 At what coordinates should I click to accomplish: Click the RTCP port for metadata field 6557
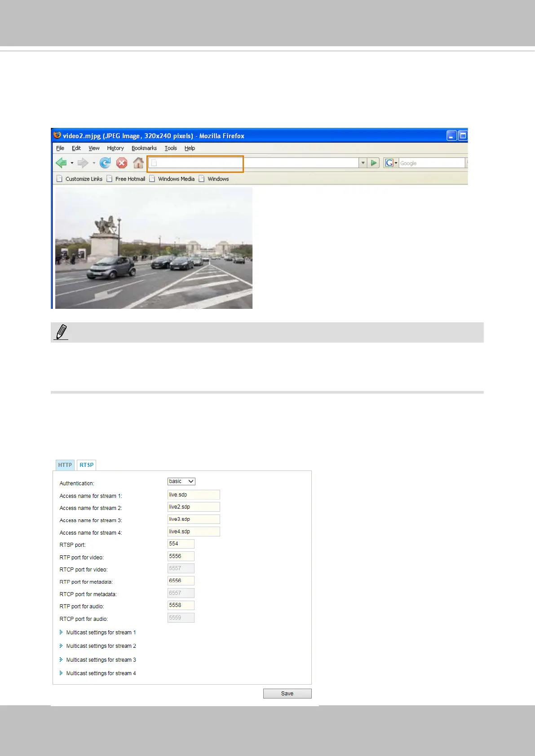(x=181, y=593)
